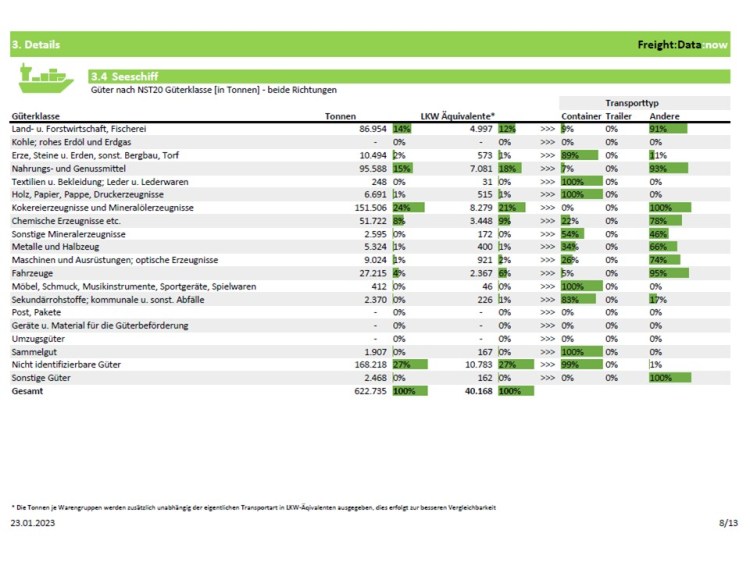Click the Andere column header

coord(664,116)
